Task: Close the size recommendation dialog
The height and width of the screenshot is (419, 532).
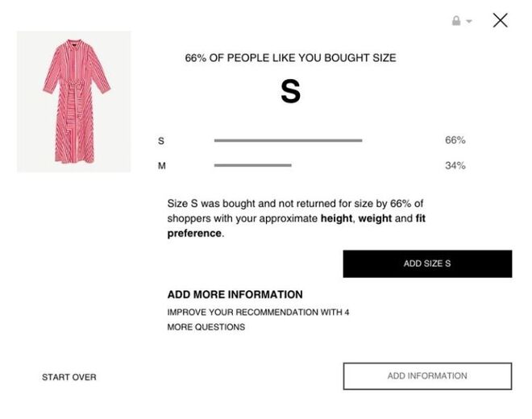Action: pos(500,20)
